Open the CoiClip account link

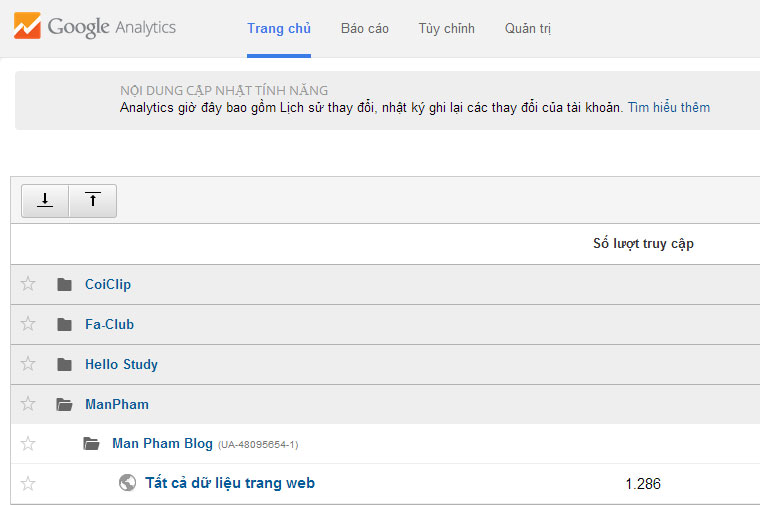tap(108, 284)
